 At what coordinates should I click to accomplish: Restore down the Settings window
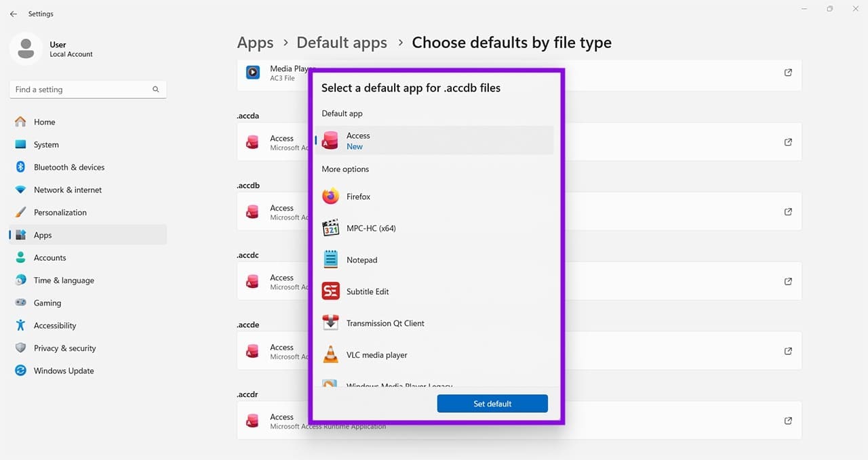click(829, 9)
